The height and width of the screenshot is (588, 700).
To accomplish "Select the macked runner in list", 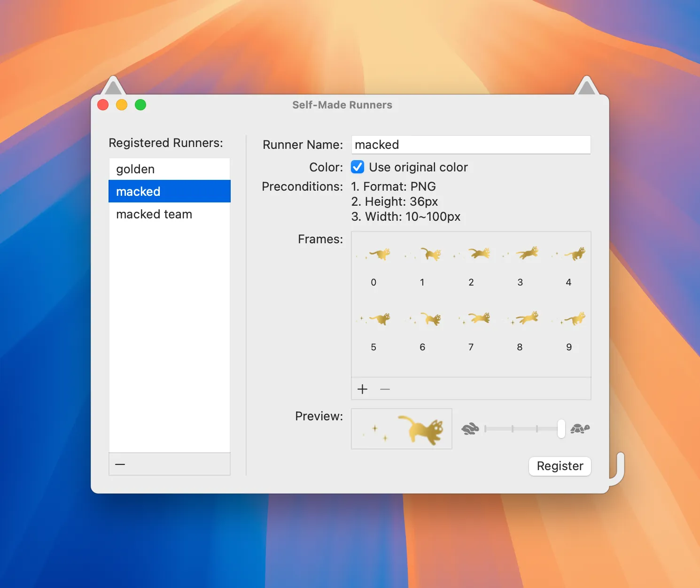I will point(170,191).
